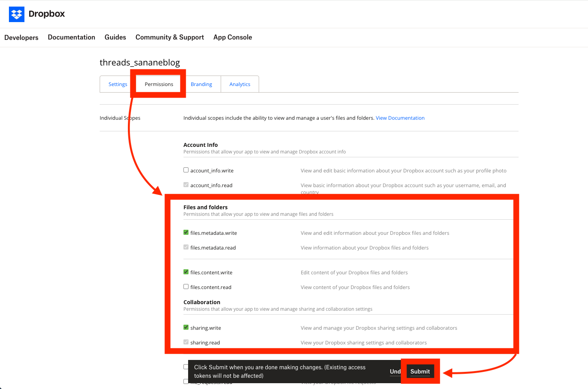Click the Account Info heading
Image resolution: width=588 pixels, height=389 pixels.
(201, 145)
